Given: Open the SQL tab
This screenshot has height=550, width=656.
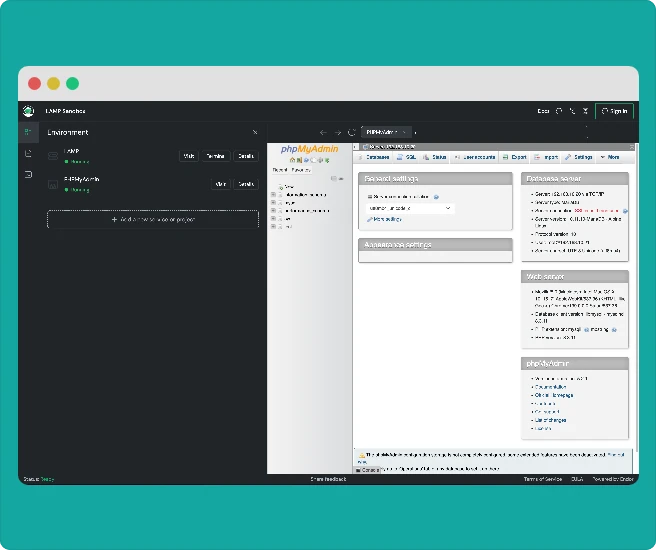Looking at the screenshot, I should click(x=407, y=157).
